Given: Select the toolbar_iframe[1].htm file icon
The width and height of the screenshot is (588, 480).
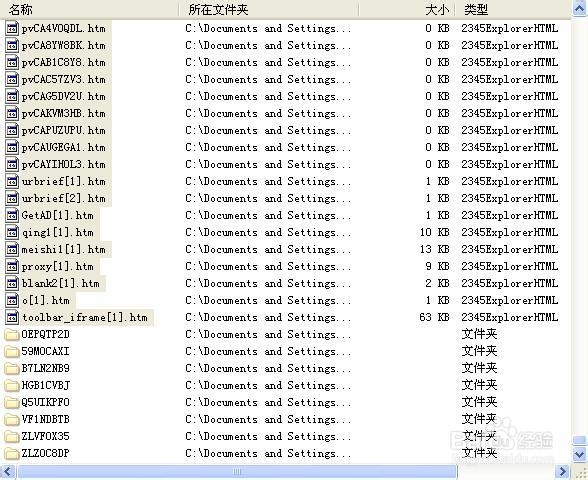Looking at the screenshot, I should (x=12, y=317).
